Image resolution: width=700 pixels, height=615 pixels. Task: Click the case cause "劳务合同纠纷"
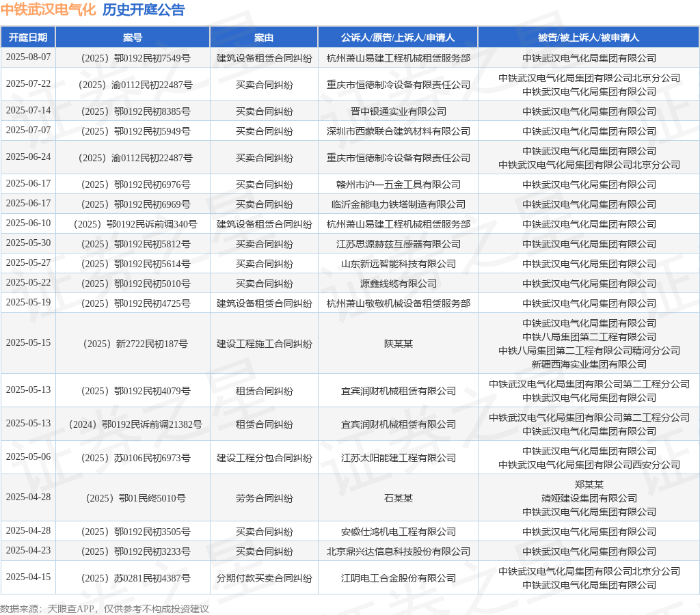(265, 499)
